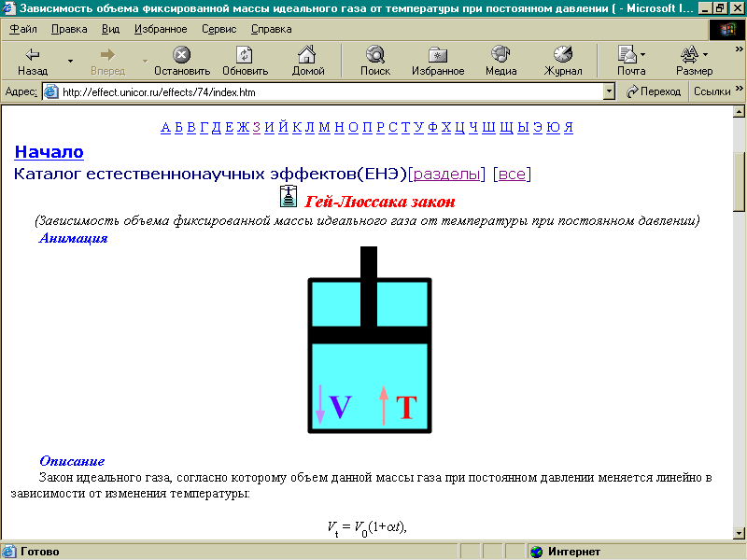
Task: Click alphabet letter А link
Action: point(165,127)
